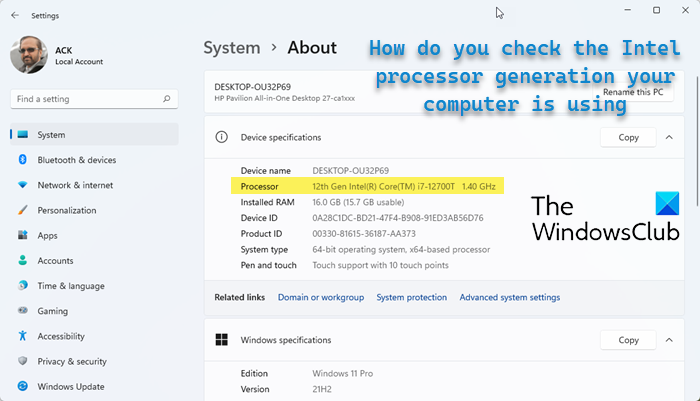Screen dimensions: 700x401
Task: Click the Network & internet wifi icon
Action: pos(23,184)
